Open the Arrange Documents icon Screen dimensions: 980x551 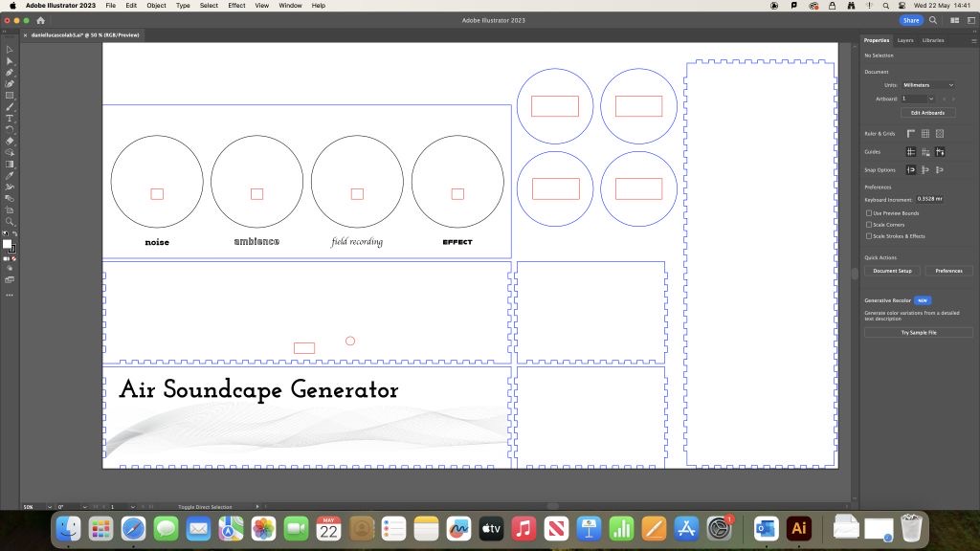[x=955, y=21]
